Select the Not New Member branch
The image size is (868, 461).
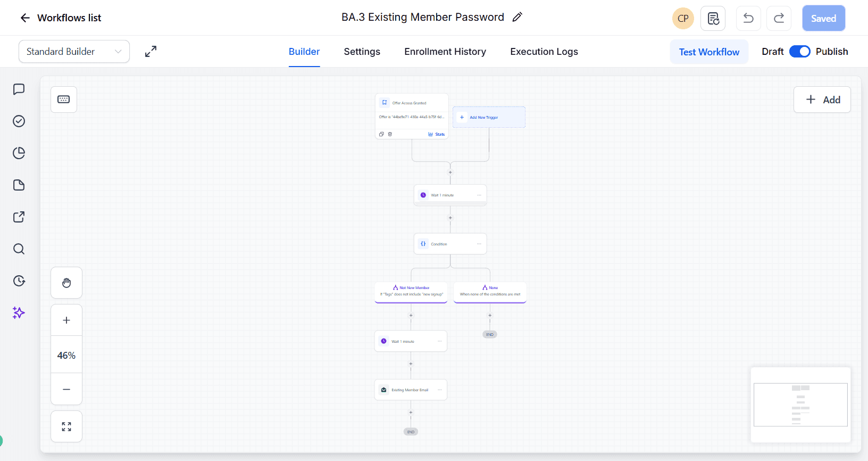[411, 292]
